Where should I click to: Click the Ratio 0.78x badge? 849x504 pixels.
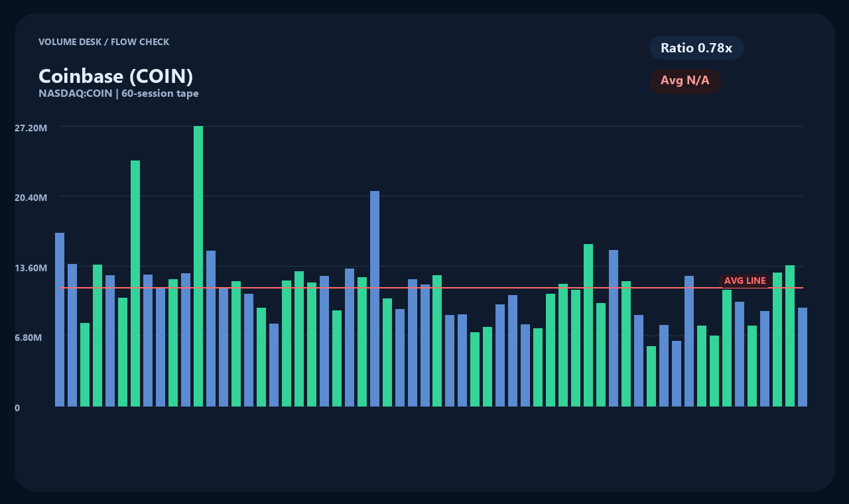(x=696, y=48)
